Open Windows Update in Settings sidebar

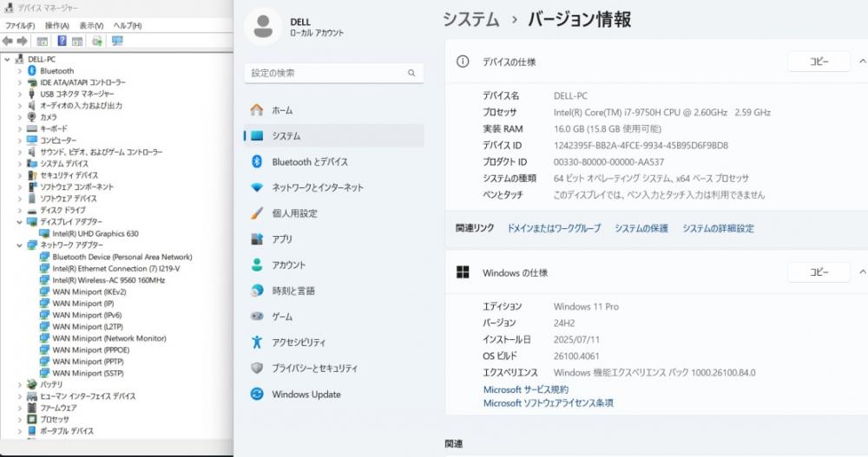334,394
